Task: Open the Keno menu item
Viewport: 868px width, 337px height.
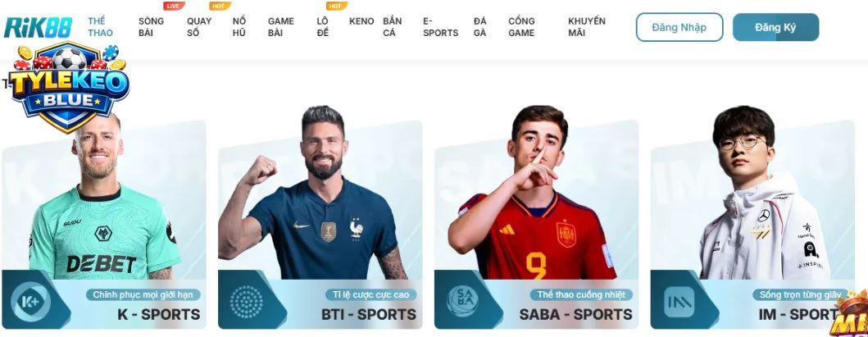Action: [x=361, y=21]
